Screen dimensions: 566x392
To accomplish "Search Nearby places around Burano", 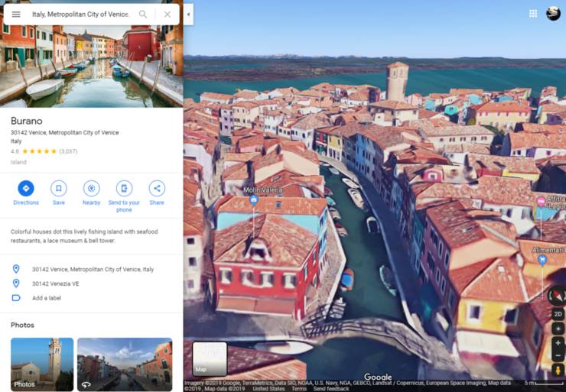I will 91,189.
